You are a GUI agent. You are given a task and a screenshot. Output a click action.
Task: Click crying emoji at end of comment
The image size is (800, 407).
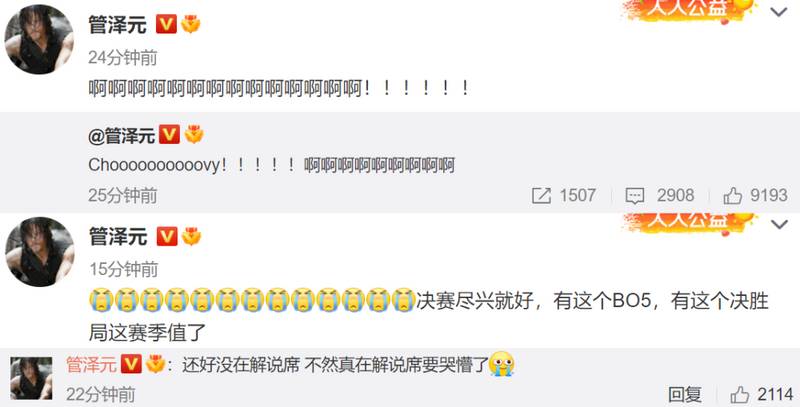[x=501, y=364]
